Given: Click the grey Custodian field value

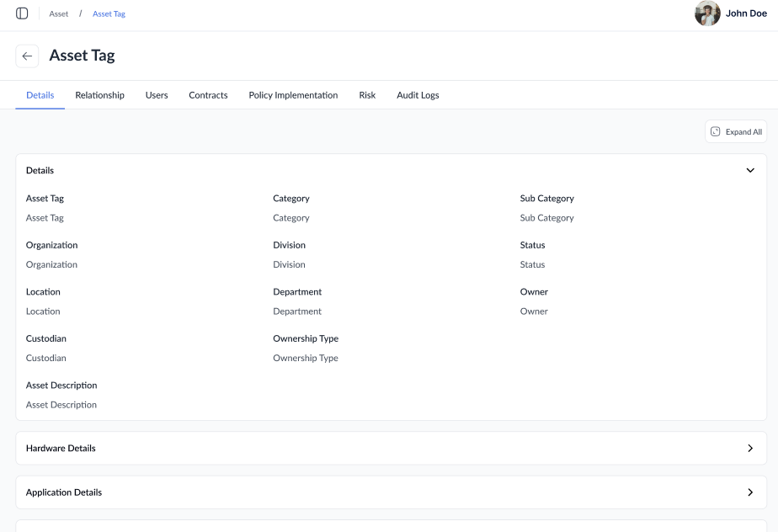Looking at the screenshot, I should click(x=45, y=358).
